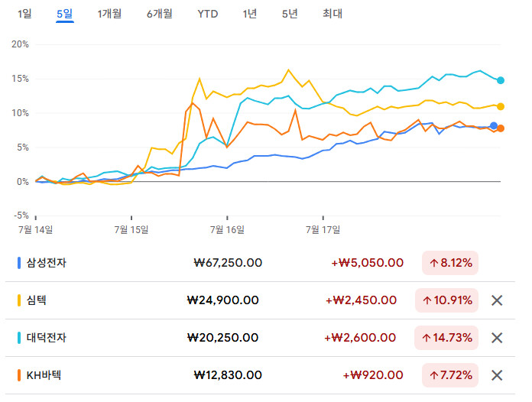Remove KH바텍 from the comparison
The width and height of the screenshot is (532, 402).
click(497, 375)
